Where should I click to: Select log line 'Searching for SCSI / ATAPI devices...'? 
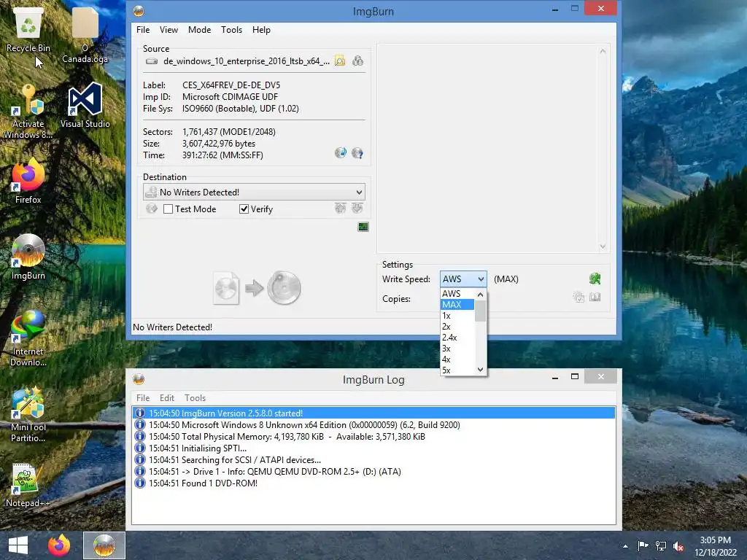tap(373, 459)
